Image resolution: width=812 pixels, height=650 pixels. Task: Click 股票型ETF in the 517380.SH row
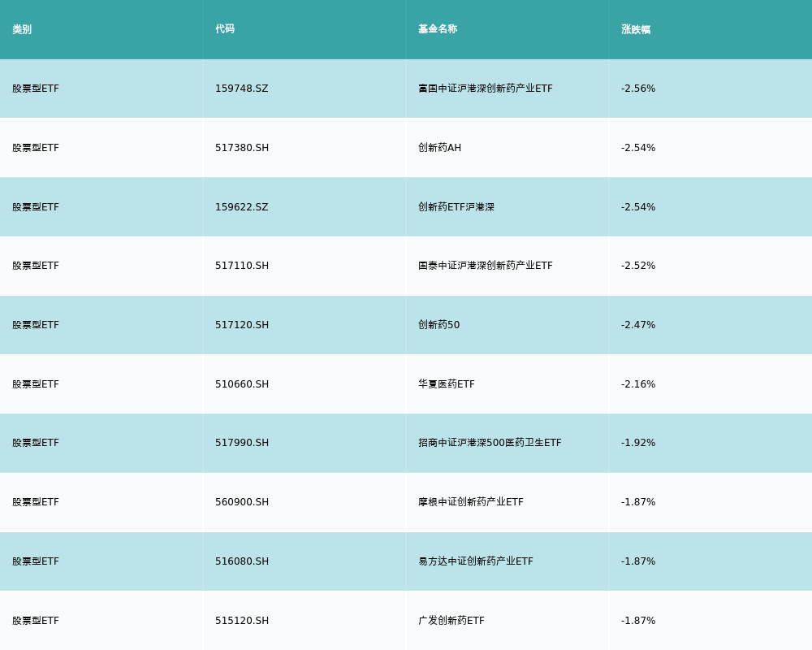click(x=36, y=148)
